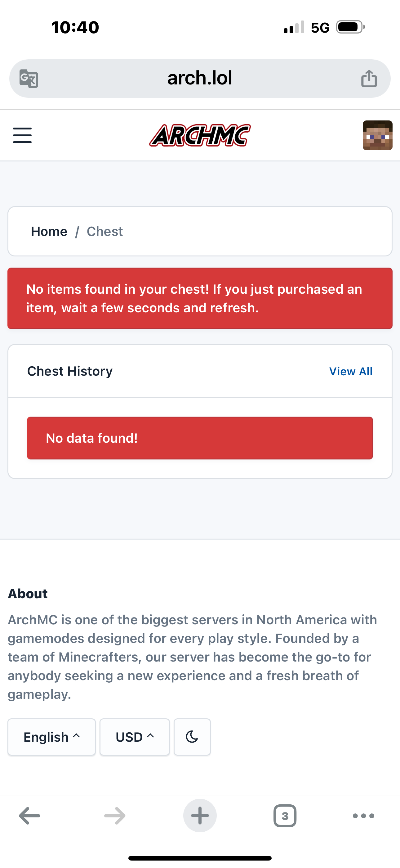Viewport: 400px width, 868px height.
Task: Click the No items found red alert banner
Action: (200, 298)
